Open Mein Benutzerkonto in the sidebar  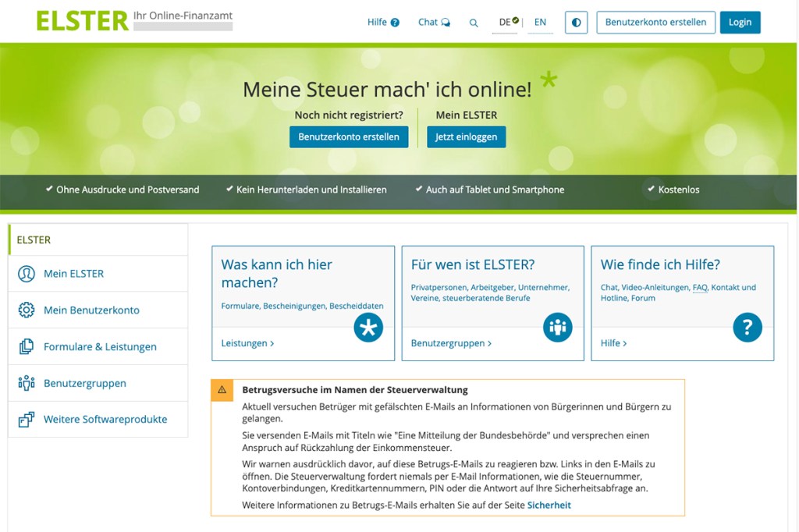98,310
